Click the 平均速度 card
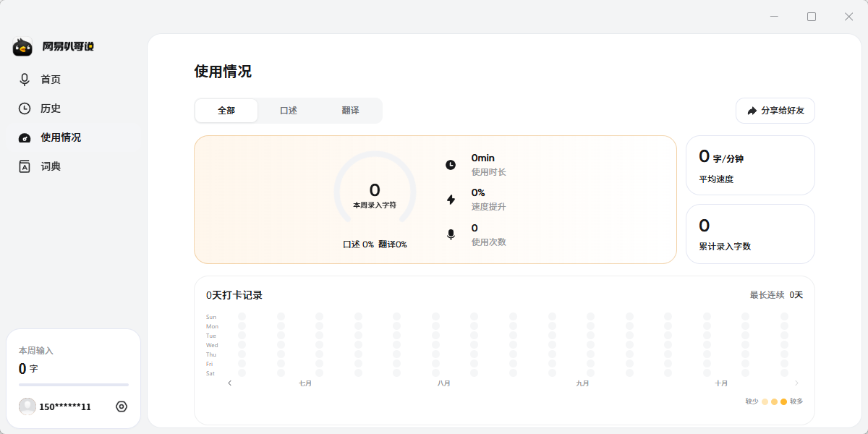This screenshot has width=868, height=434. coord(750,165)
